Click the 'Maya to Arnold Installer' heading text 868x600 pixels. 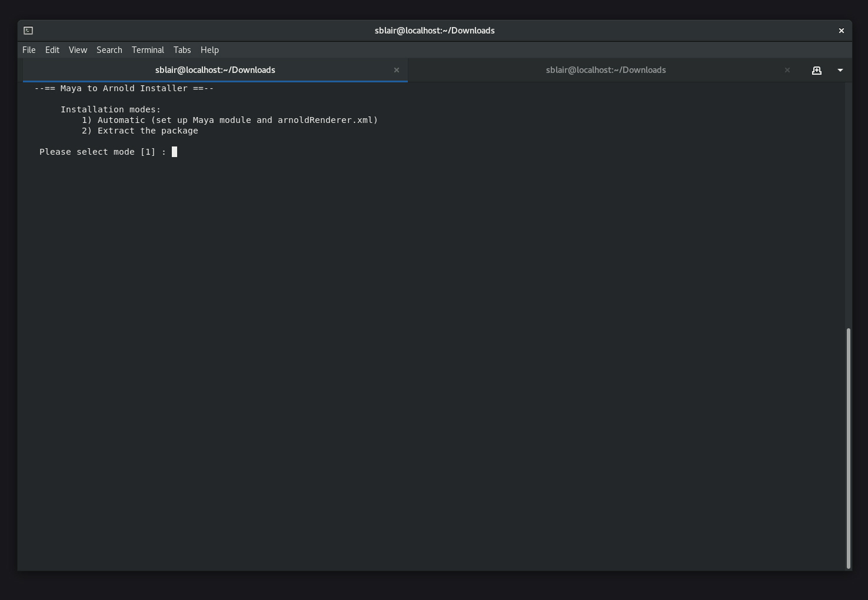pyautogui.click(x=123, y=88)
